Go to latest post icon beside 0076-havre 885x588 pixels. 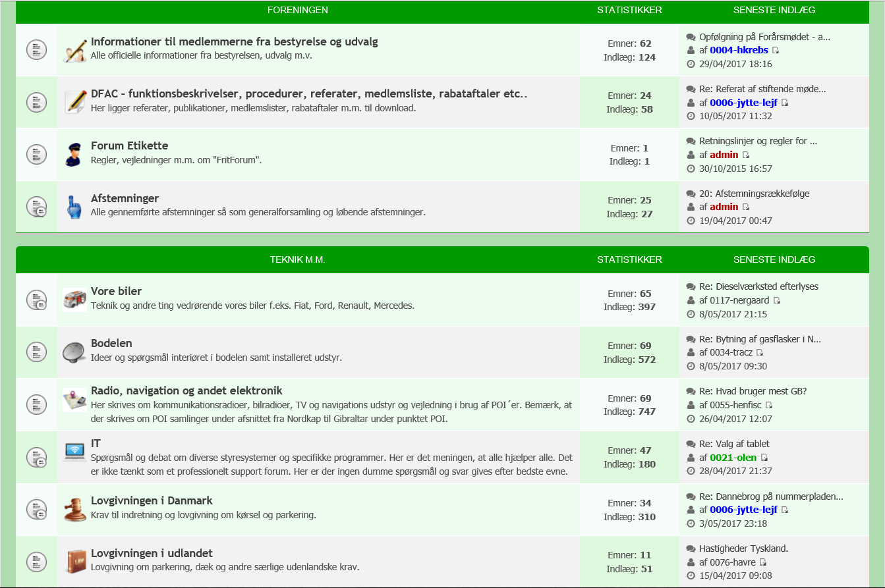pos(763,563)
